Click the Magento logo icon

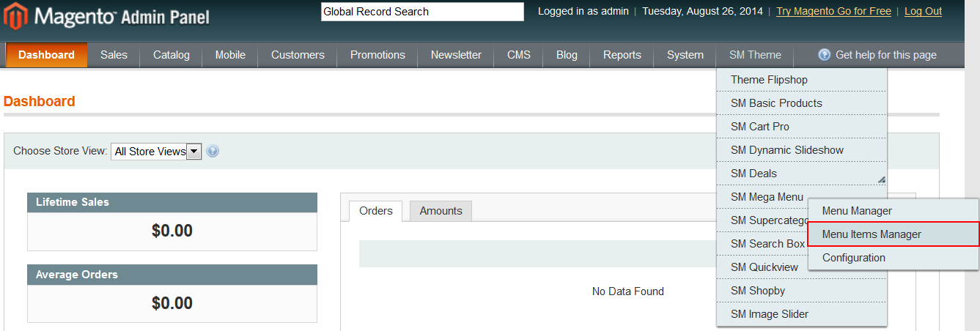pos(16,15)
